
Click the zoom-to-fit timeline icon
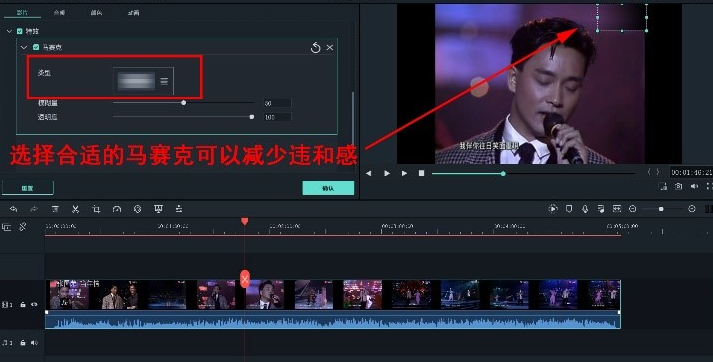(617, 209)
